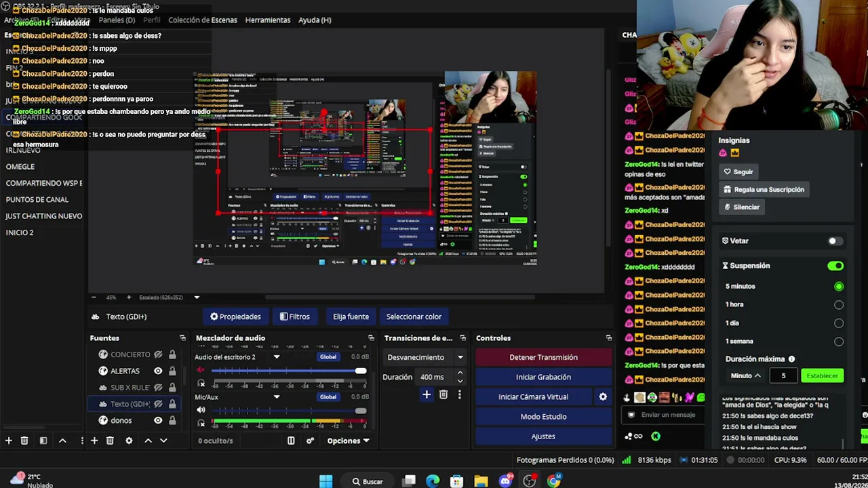Unlock the ALERTAS source

172,371
